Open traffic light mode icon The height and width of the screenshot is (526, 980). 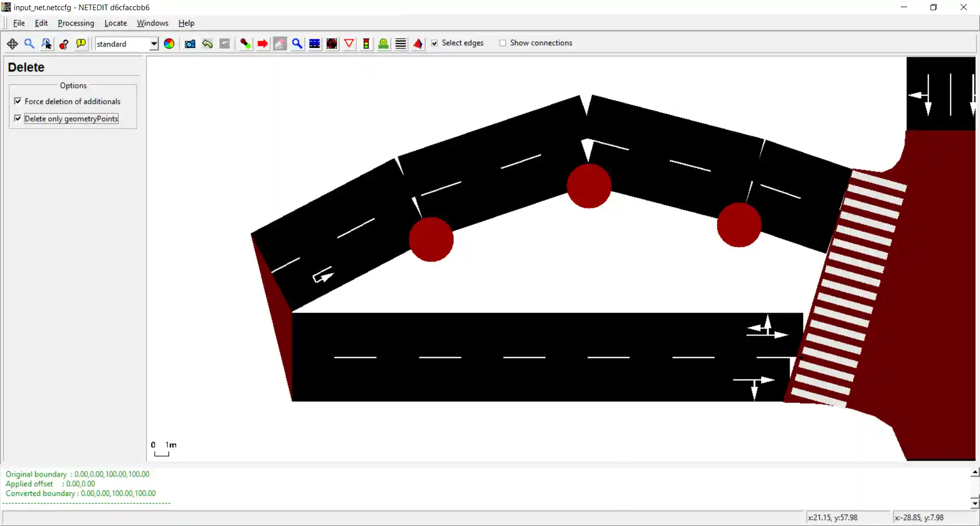click(x=366, y=44)
